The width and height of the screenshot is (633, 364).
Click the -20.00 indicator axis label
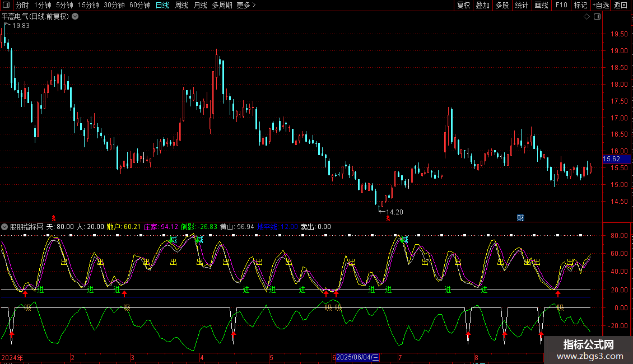[618, 326]
